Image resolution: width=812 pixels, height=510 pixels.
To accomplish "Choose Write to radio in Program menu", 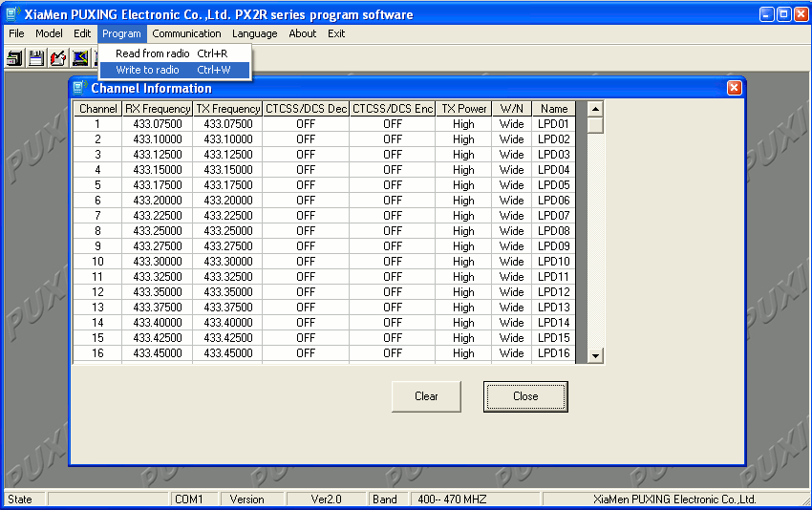I will coord(174,70).
